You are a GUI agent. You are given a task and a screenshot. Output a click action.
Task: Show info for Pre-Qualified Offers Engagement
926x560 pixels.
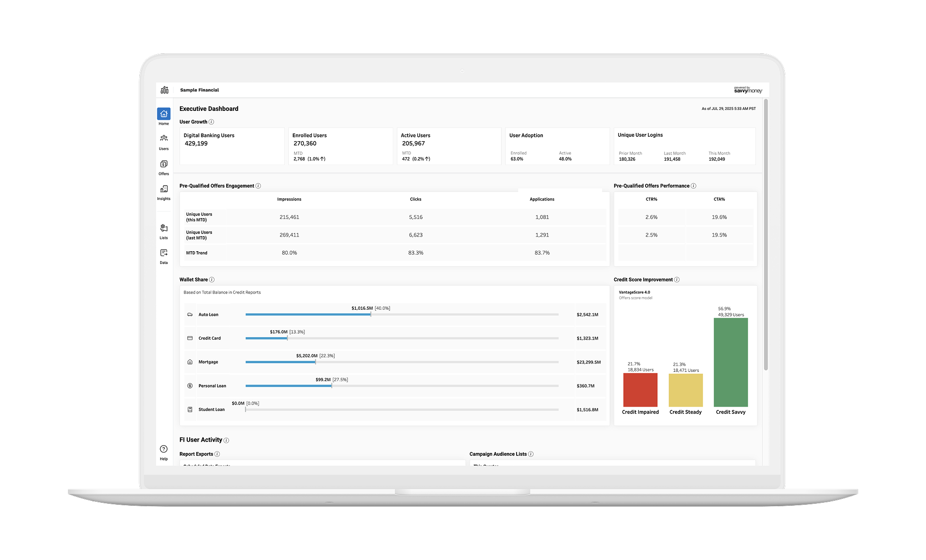click(x=258, y=186)
